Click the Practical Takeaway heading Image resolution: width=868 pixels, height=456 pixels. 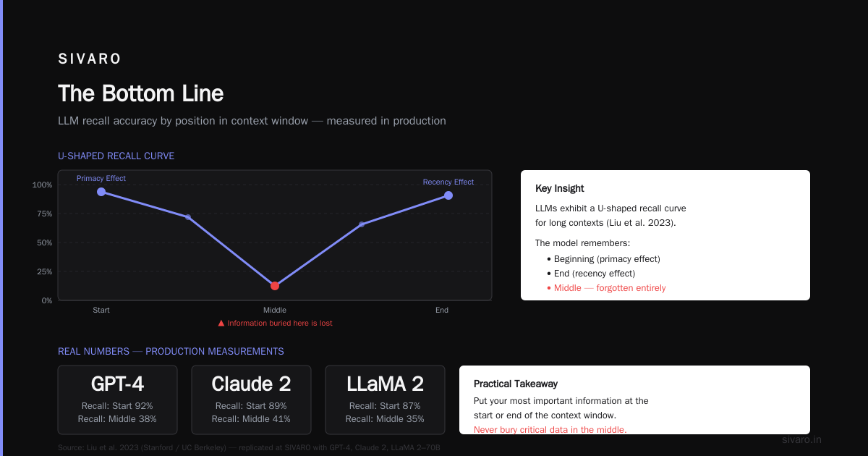coord(516,384)
